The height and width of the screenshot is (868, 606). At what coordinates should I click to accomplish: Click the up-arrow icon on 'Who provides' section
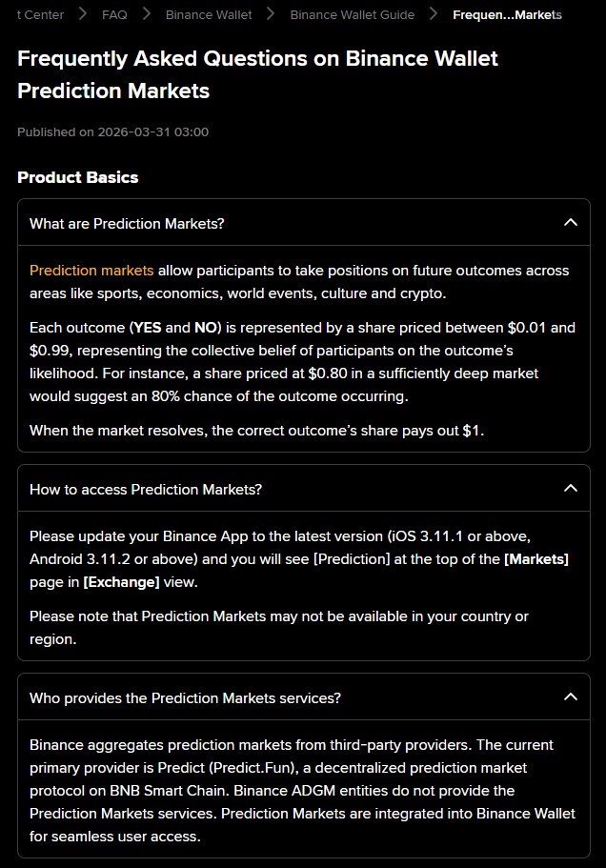(x=571, y=697)
